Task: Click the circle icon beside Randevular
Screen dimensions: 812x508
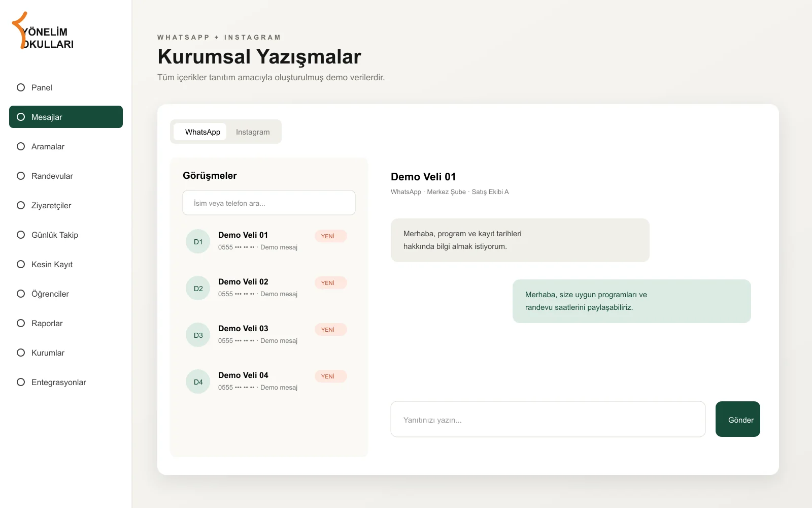Action: [21, 176]
